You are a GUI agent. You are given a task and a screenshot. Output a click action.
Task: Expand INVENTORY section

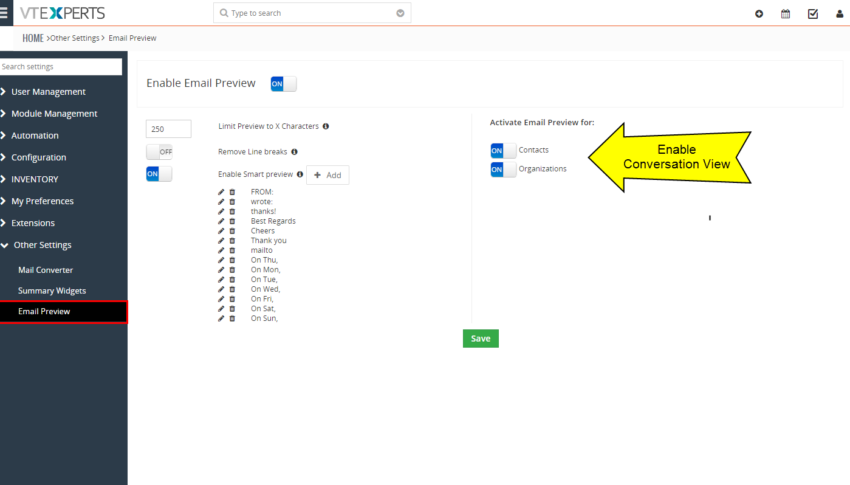[35, 179]
